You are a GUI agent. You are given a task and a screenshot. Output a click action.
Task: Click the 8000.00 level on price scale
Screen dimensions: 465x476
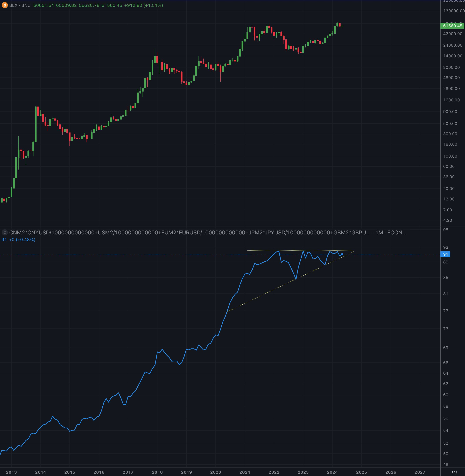click(451, 67)
